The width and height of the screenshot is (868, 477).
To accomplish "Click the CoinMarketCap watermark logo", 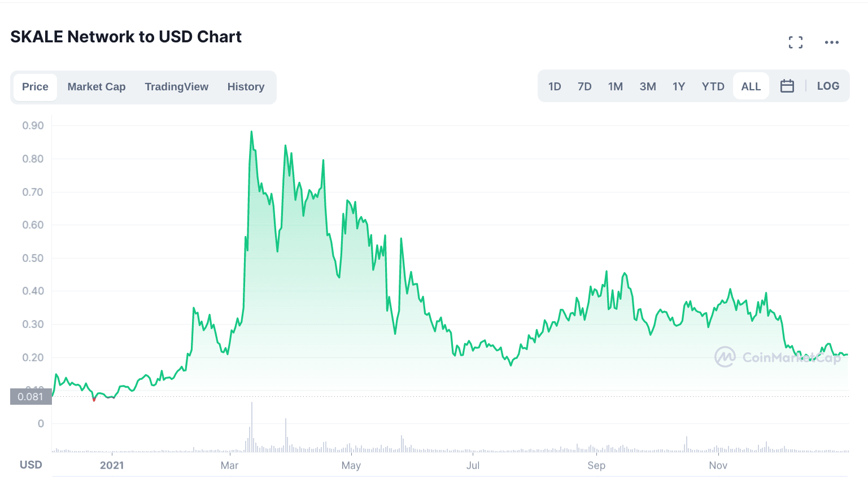I will coord(777,357).
